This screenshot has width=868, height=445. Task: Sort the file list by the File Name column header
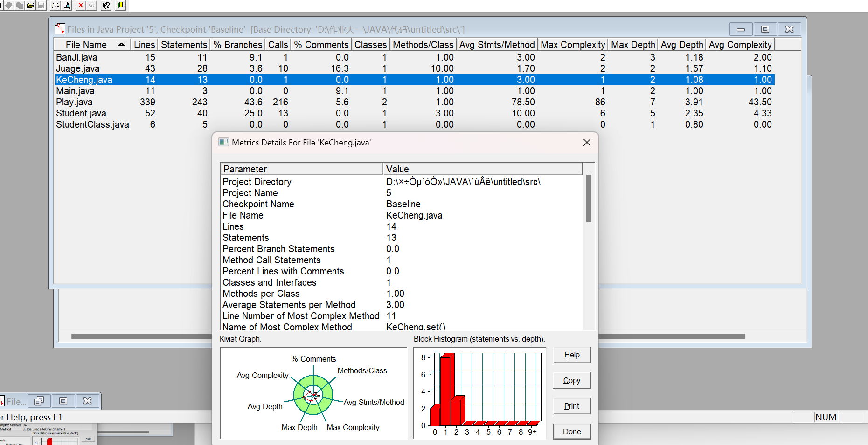point(92,45)
